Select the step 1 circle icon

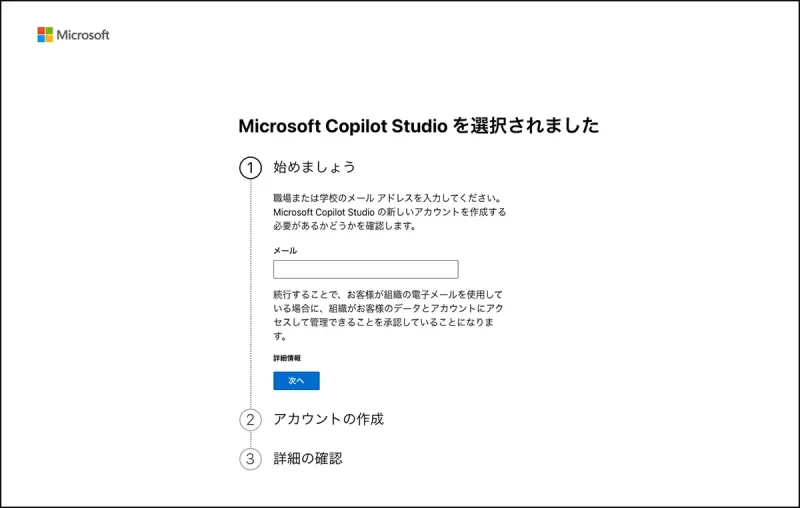click(250, 168)
